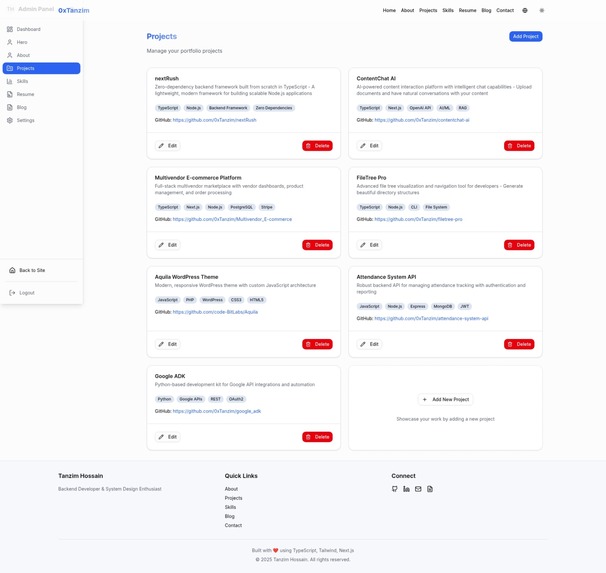606x573 pixels.
Task: Open Dashboard in the admin sidebar
Action: [x=41, y=29]
